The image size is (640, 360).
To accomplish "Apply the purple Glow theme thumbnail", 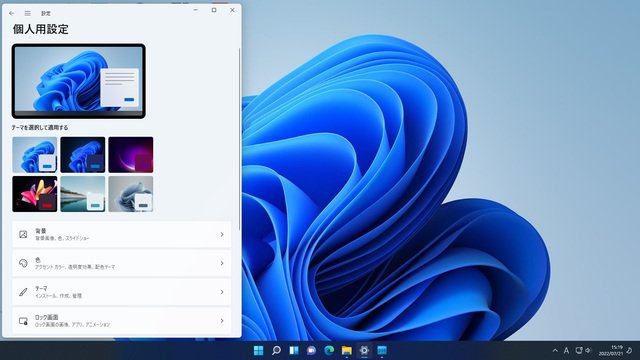I will pos(131,155).
